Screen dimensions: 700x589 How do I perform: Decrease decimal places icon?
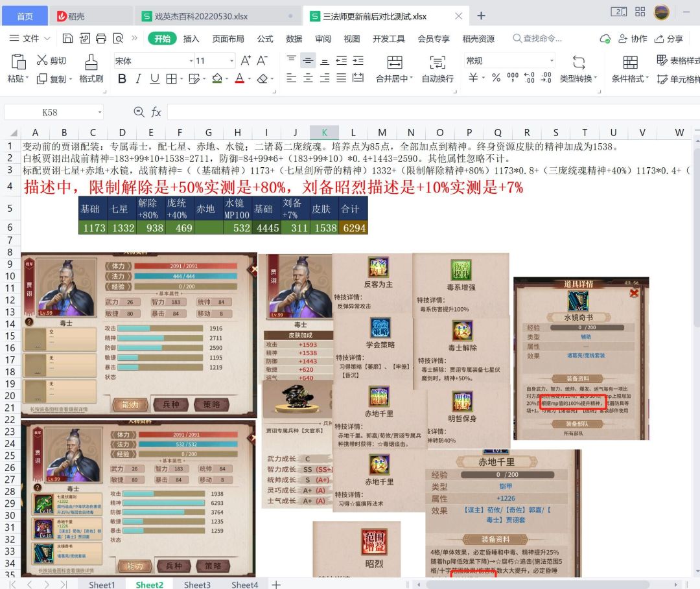click(546, 78)
